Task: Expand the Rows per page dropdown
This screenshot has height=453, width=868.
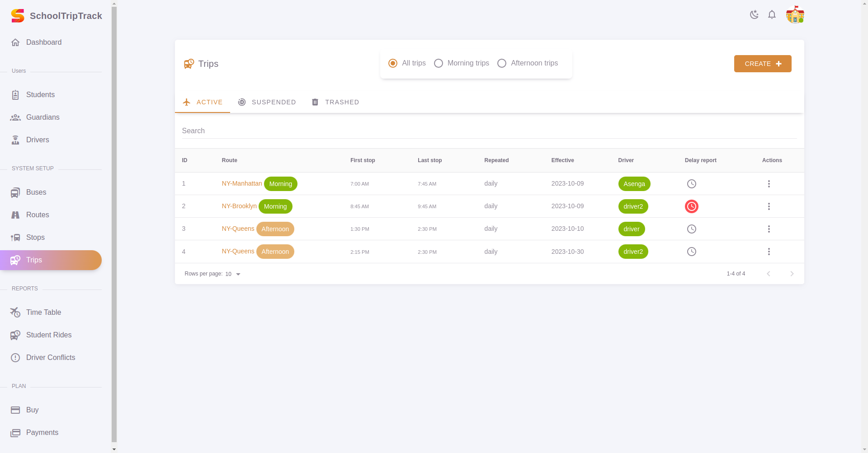Action: point(233,274)
